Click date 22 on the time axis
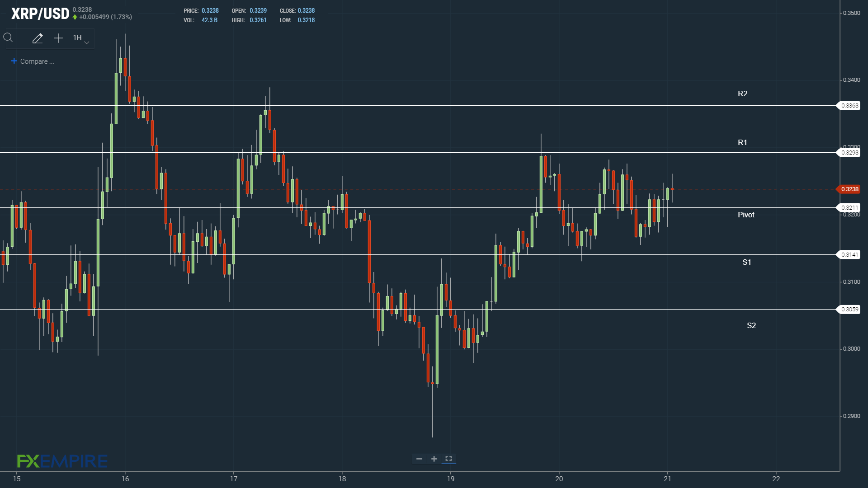This screenshot has width=868, height=488. pos(776,479)
